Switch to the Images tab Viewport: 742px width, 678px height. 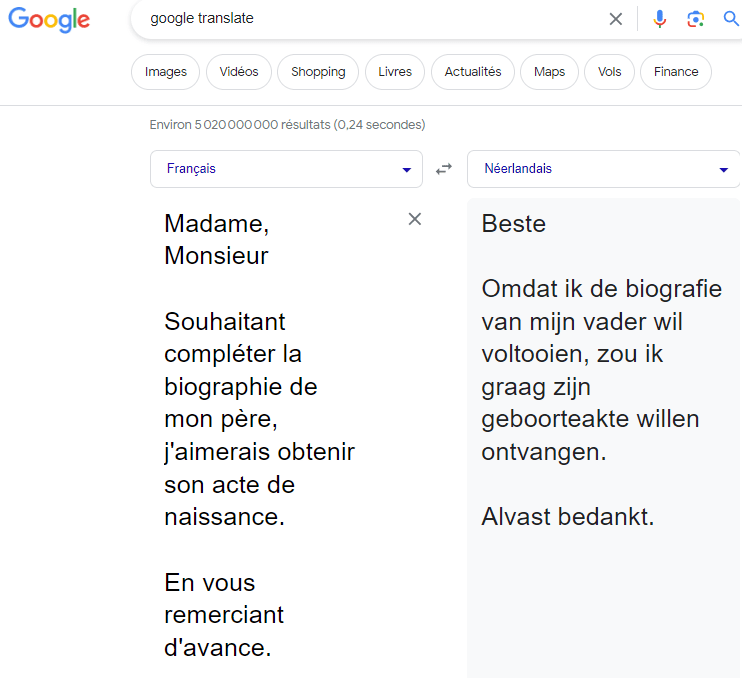click(166, 72)
